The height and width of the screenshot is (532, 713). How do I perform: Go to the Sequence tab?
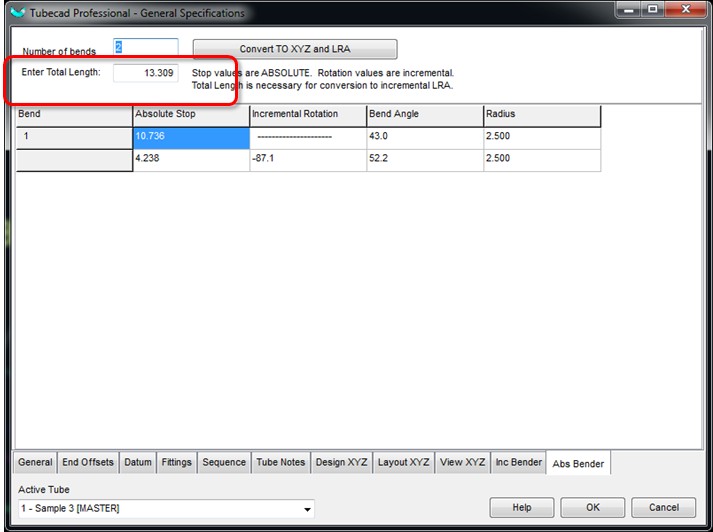pos(224,462)
